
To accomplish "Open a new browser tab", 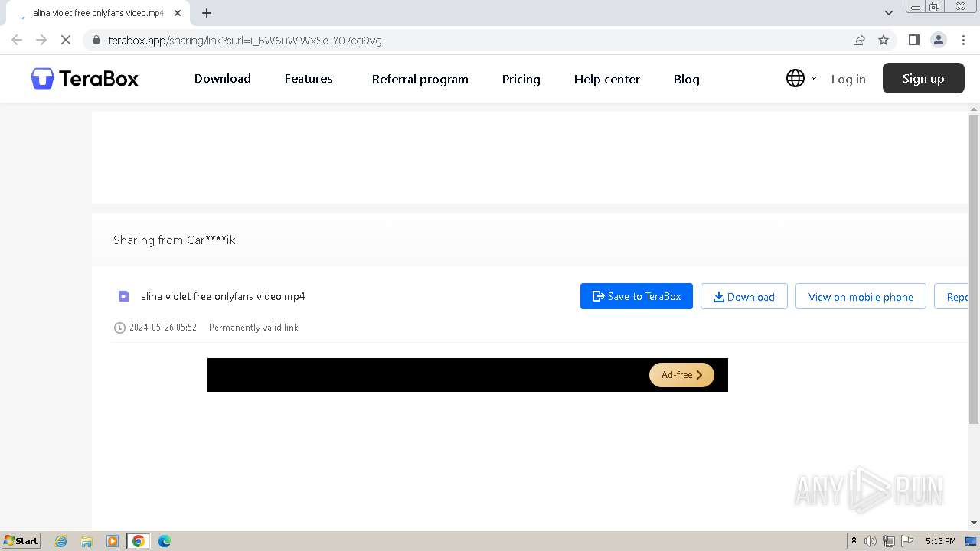I will (x=207, y=13).
